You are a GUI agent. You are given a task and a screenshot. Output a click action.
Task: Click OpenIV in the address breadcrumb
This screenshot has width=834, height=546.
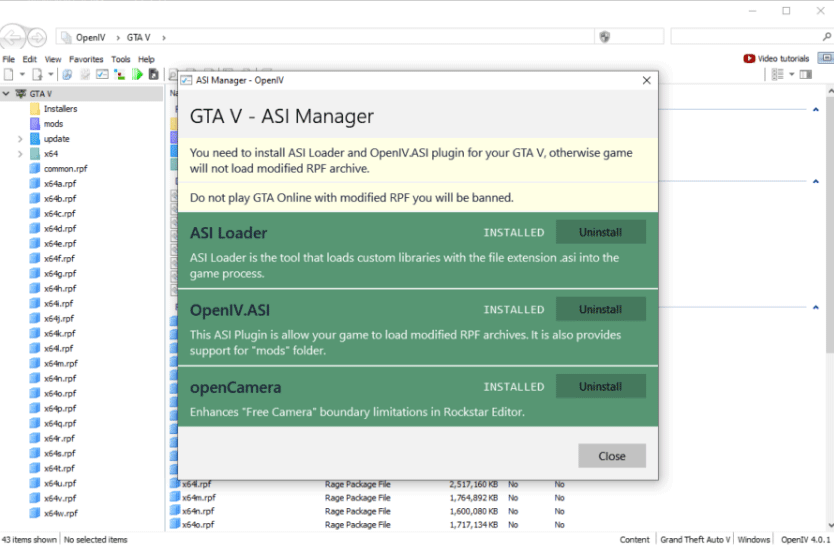point(90,37)
